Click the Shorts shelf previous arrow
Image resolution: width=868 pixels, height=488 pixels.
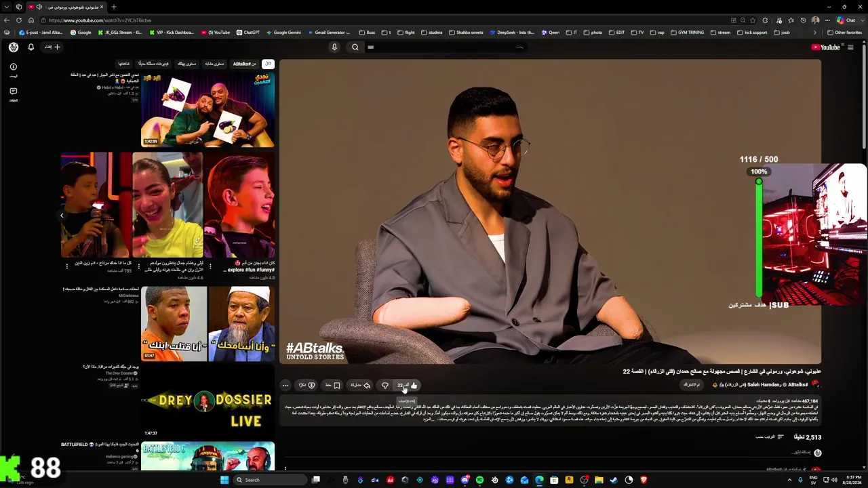(62, 216)
